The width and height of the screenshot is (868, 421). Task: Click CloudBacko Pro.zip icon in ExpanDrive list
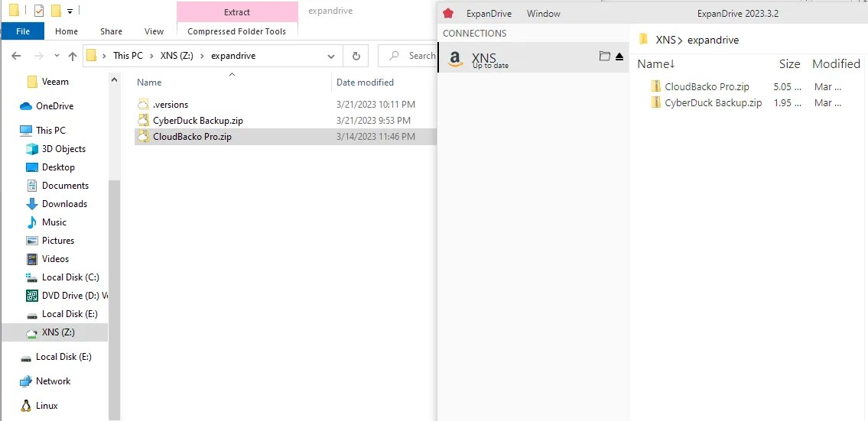tap(656, 86)
